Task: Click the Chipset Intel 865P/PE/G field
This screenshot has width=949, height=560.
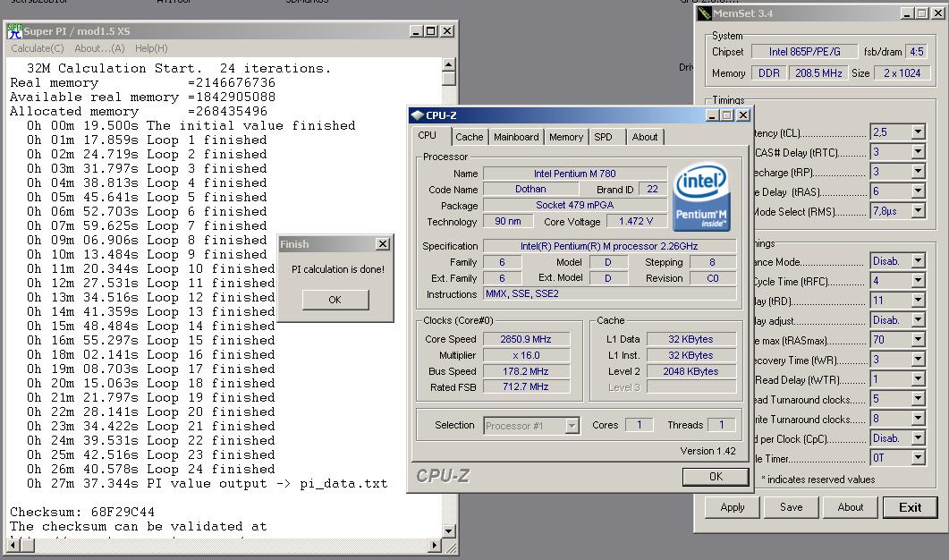Action: click(x=804, y=52)
